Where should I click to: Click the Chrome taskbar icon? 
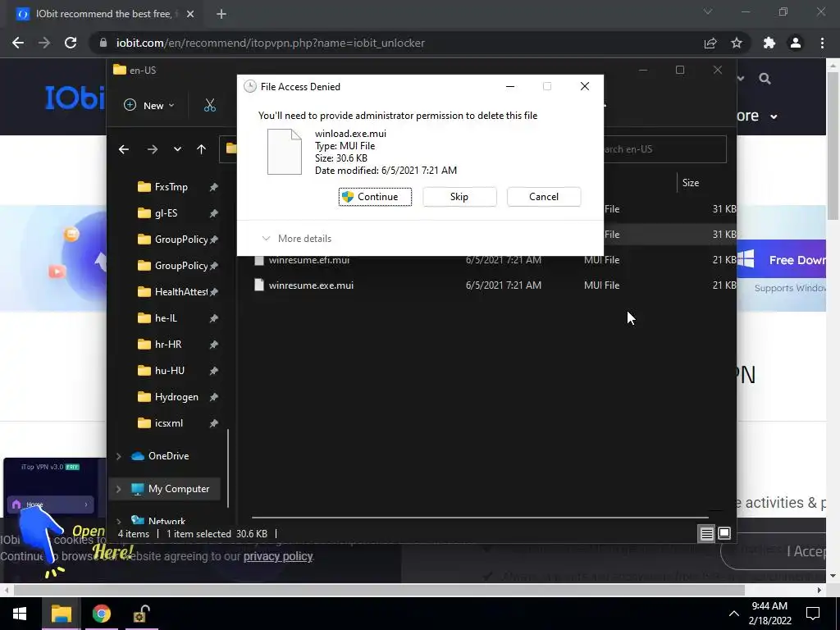coord(101,614)
